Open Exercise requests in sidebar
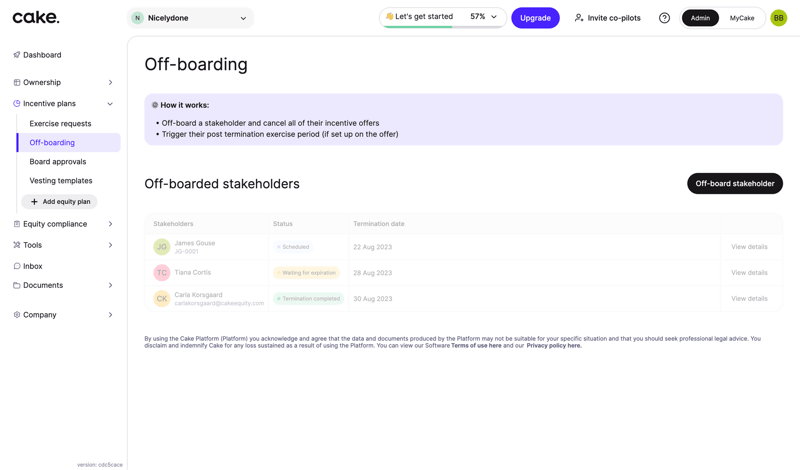800x470 pixels. point(60,124)
